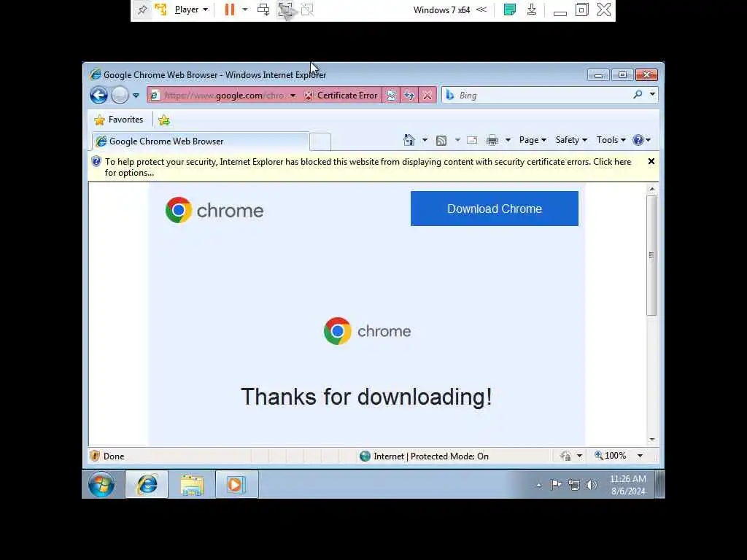
Task: Open the Safety menu
Action: (571, 140)
